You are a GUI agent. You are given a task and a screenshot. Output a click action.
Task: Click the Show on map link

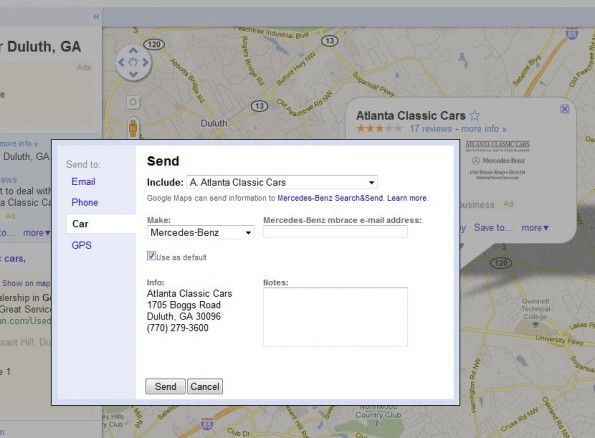(26, 283)
